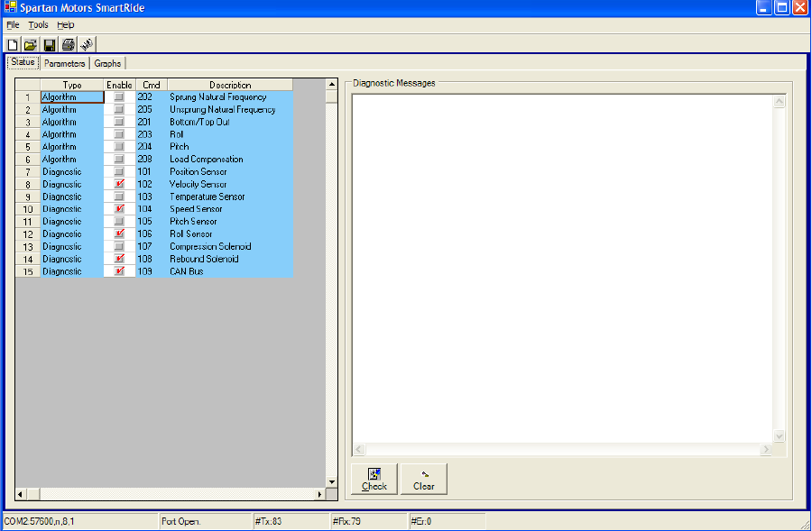The height and width of the screenshot is (531, 812).
Task: Click the Spartan Motors SmartRide title bar icon
Action: click(x=10, y=7)
